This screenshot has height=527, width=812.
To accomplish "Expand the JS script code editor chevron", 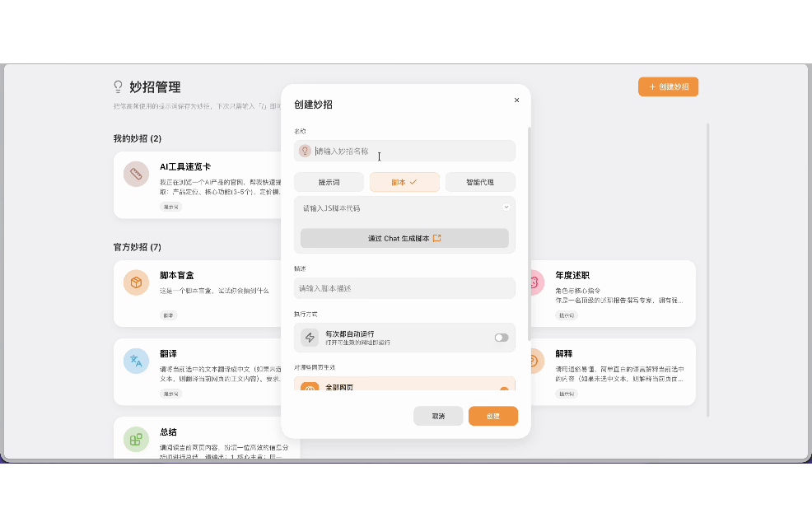I will coord(506,207).
